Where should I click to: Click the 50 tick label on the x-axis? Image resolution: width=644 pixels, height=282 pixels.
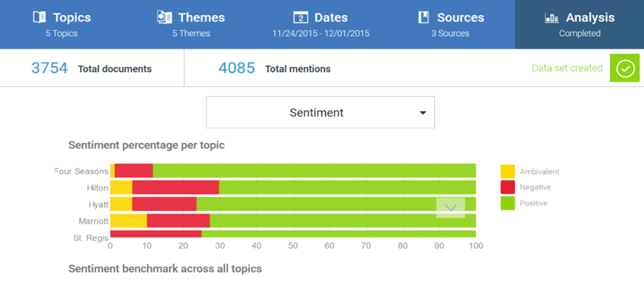pos(293,246)
